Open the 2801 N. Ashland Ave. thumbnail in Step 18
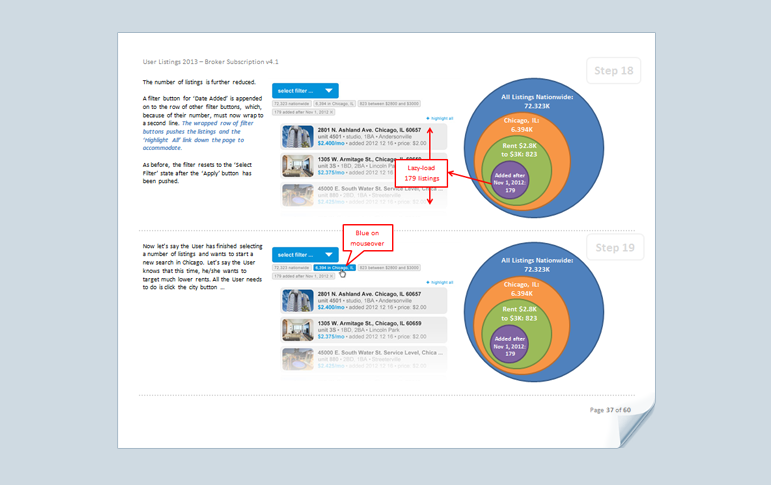771x485 pixels. pyautogui.click(x=297, y=136)
